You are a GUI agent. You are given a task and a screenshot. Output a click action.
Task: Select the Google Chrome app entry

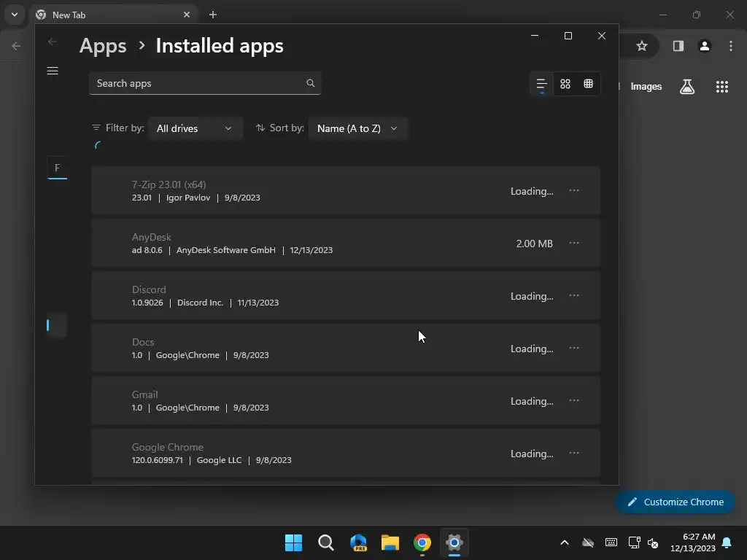(346, 453)
